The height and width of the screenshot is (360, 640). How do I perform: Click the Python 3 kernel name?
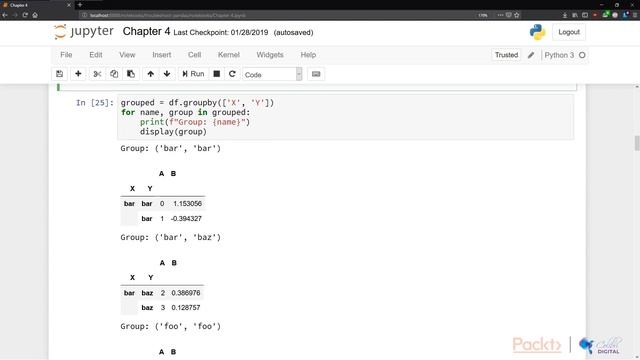coord(559,55)
